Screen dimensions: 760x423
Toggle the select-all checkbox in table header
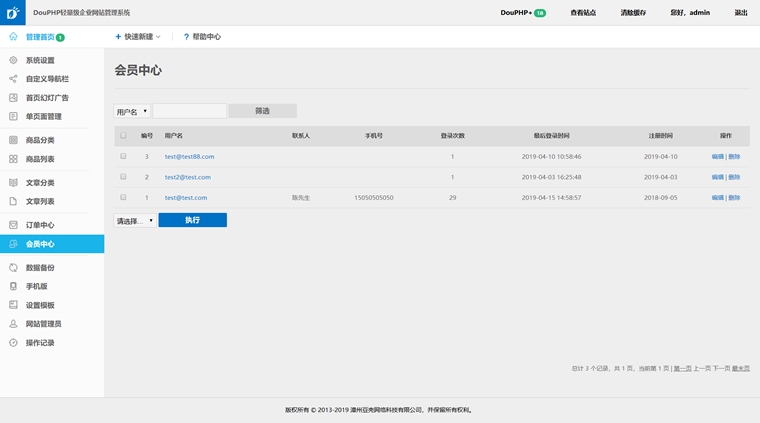click(x=123, y=135)
